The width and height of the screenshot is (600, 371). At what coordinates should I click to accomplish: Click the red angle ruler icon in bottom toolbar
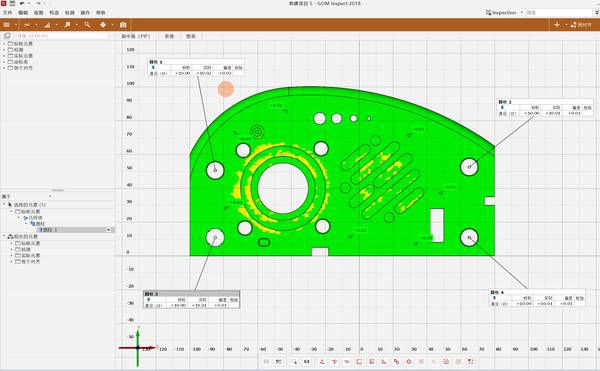(384, 361)
